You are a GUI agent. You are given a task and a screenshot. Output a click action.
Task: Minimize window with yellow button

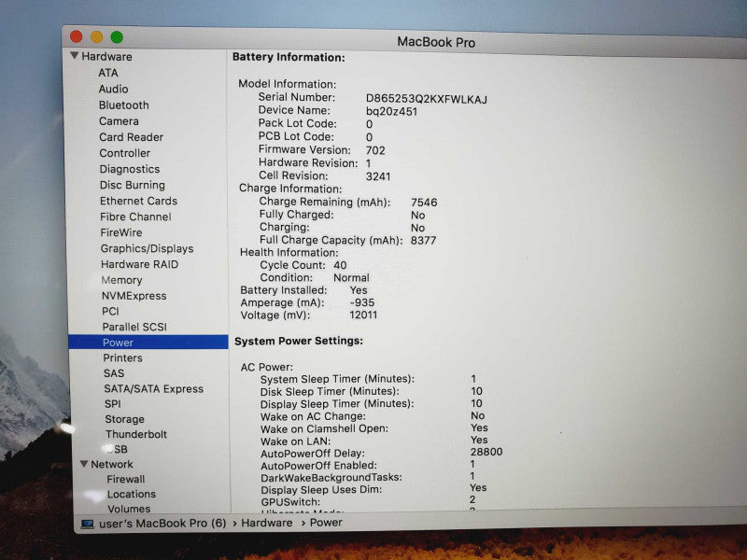(97, 36)
